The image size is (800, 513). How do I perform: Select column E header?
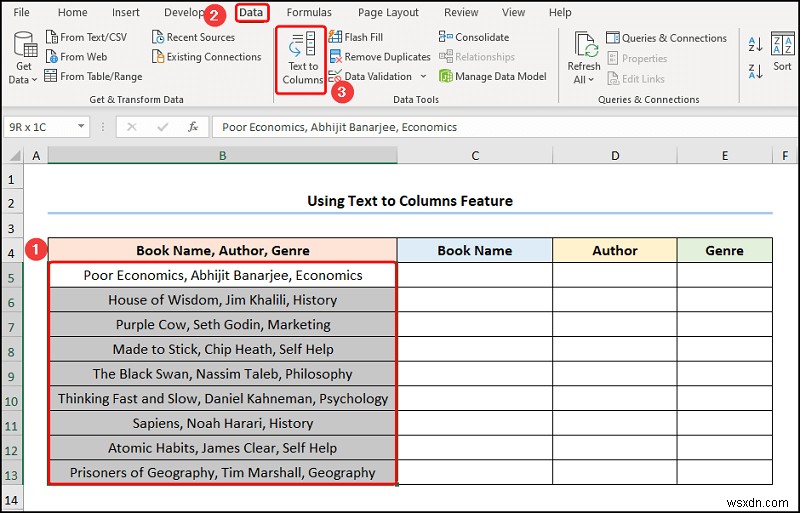(724, 155)
